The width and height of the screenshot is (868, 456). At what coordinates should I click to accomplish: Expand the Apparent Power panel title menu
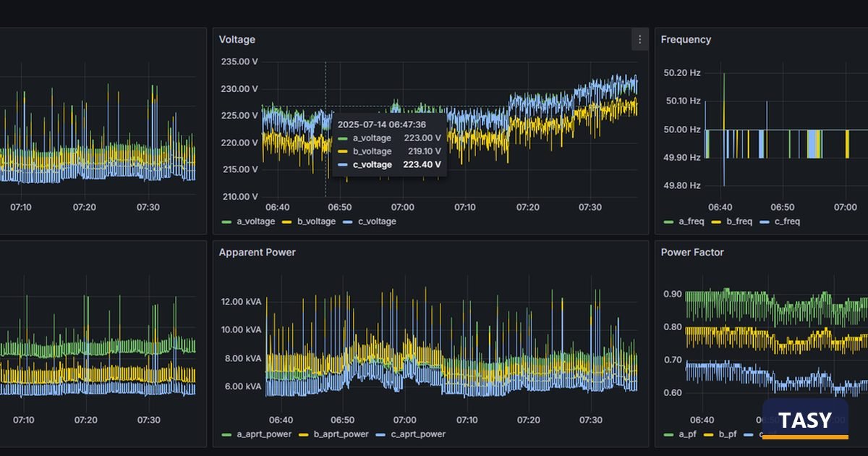[x=258, y=253]
